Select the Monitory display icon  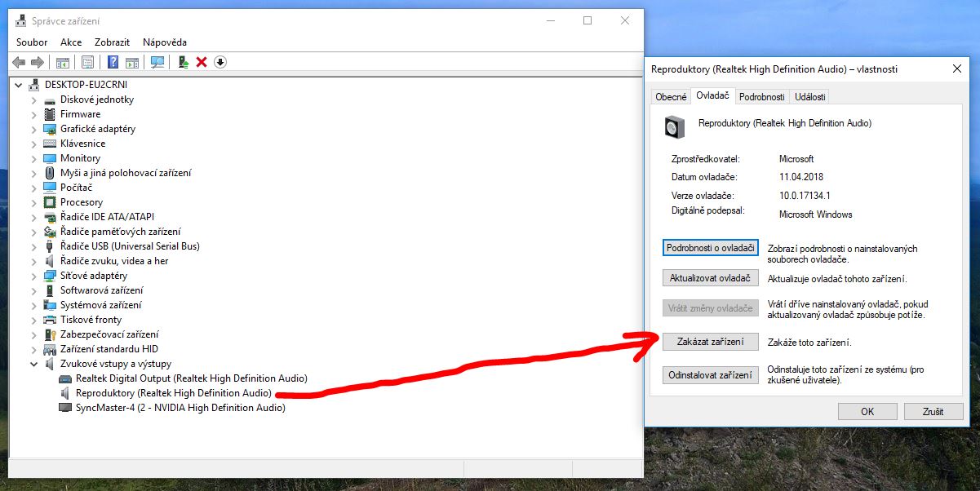(x=50, y=158)
